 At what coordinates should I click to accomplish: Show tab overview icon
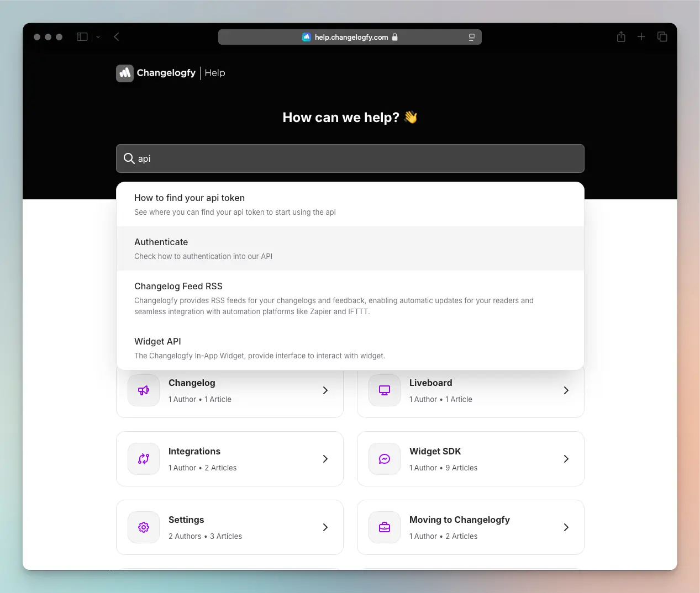coord(662,37)
